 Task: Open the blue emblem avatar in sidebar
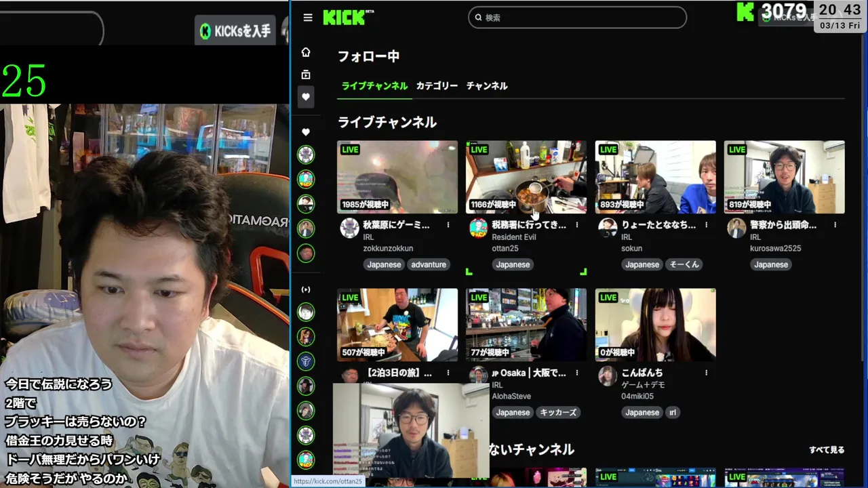(x=306, y=361)
